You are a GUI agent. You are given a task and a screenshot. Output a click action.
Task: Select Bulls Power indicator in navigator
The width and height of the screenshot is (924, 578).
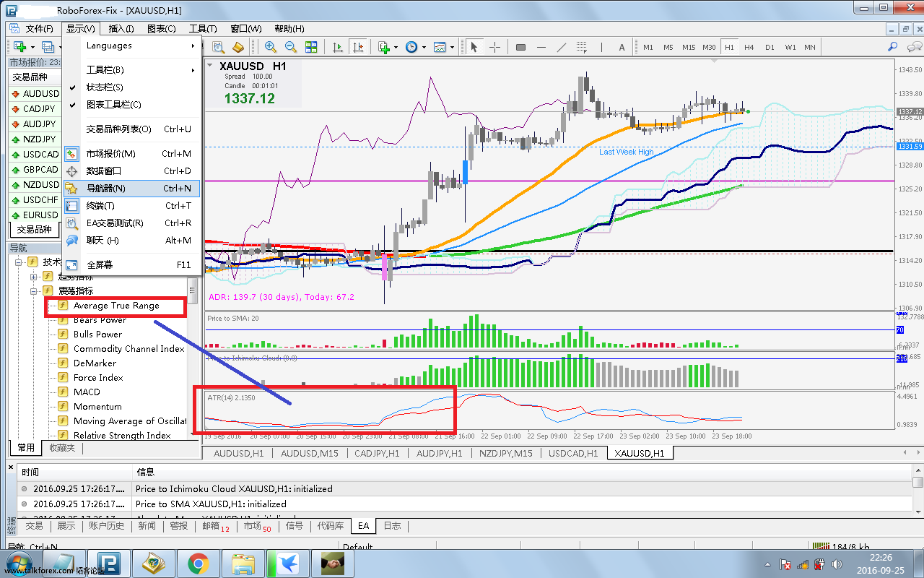97,335
